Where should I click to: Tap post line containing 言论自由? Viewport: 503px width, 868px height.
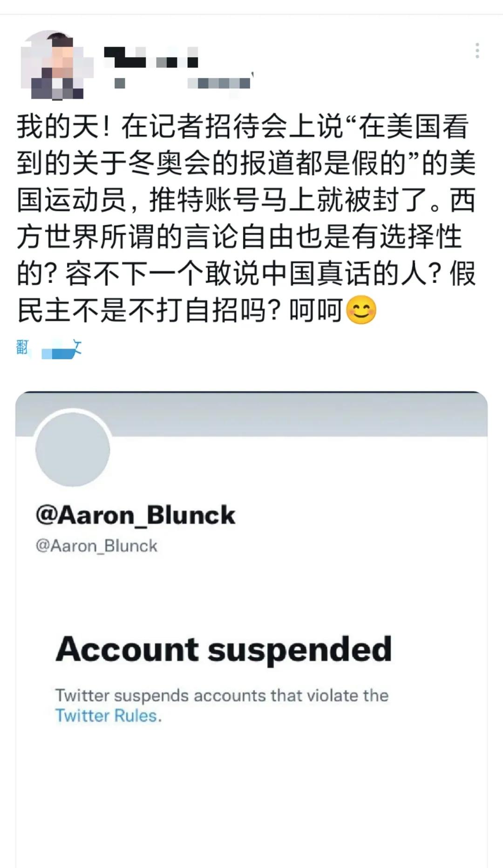(x=239, y=237)
